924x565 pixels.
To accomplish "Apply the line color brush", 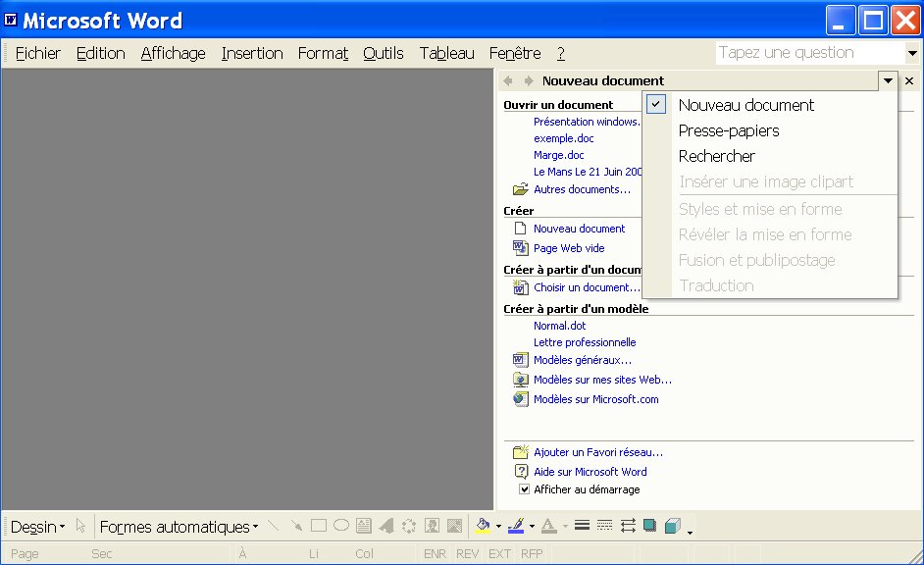I will 516,526.
